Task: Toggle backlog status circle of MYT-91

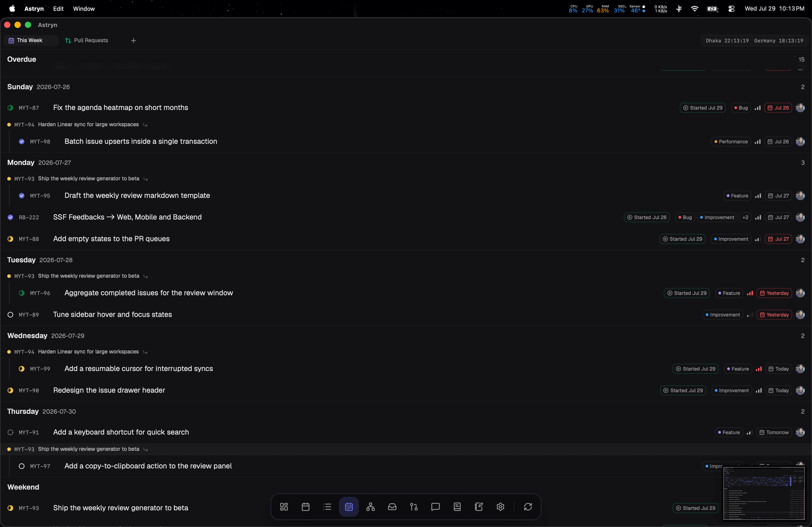Action: click(10, 432)
